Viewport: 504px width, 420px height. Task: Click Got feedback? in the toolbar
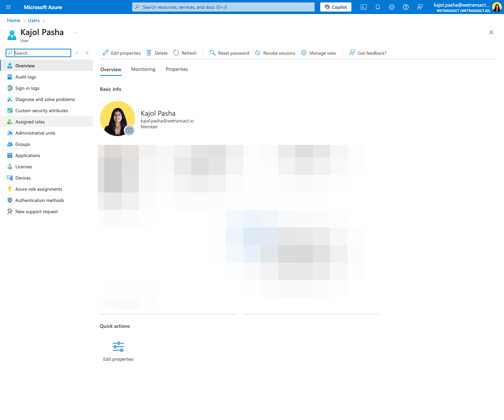coord(368,53)
